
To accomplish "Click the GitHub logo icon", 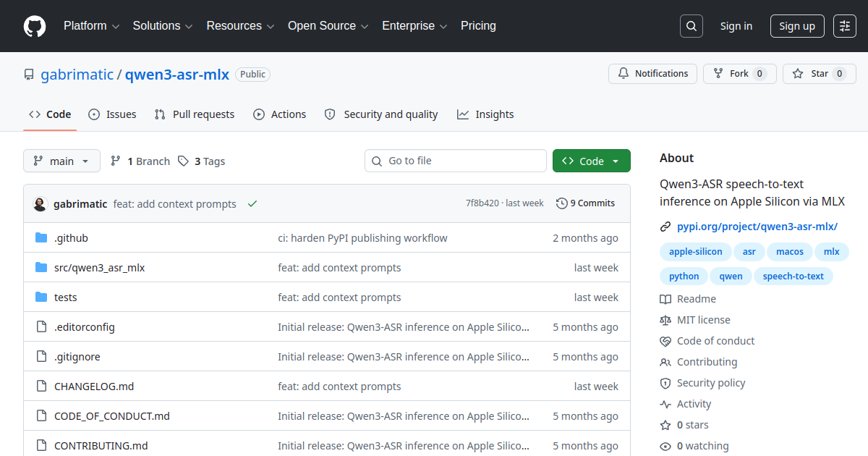I will tap(35, 26).
